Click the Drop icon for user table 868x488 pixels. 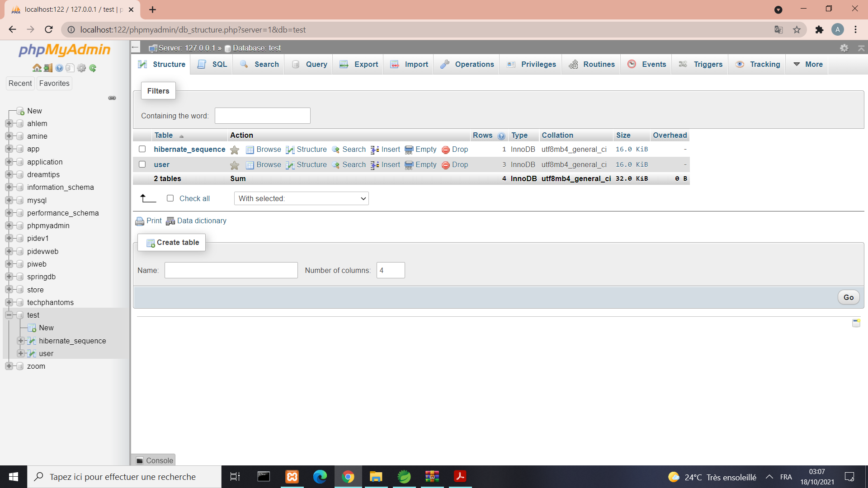point(445,165)
